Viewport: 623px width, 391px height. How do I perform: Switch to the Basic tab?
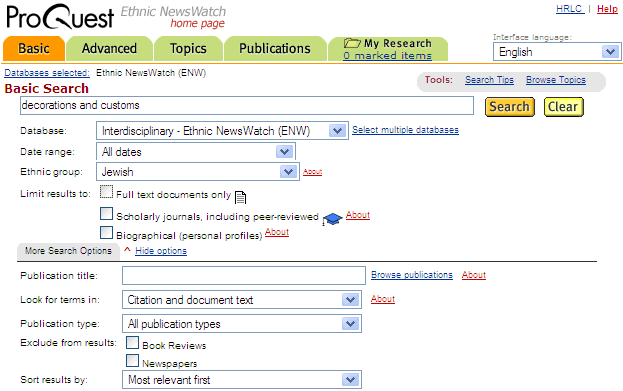(34, 48)
